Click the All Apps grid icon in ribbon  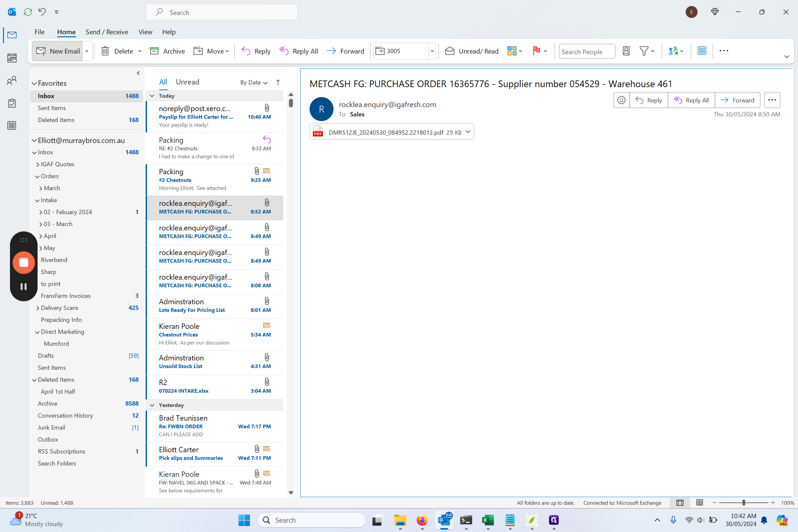point(702,51)
